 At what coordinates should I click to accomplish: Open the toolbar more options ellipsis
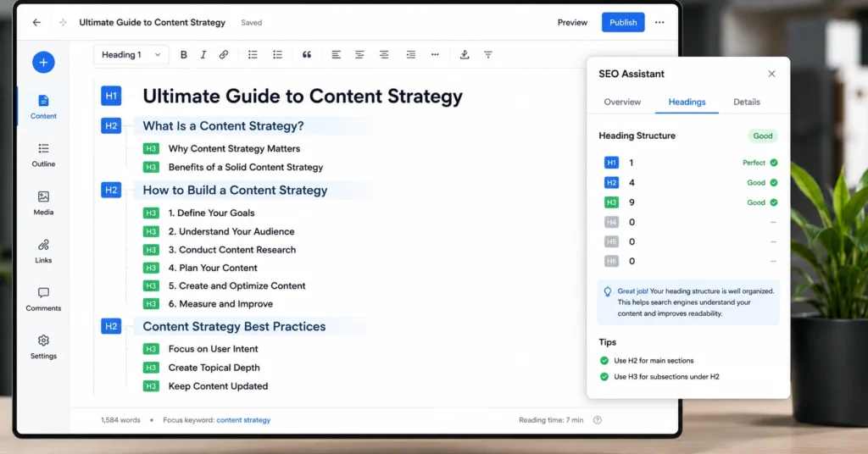[x=435, y=55]
